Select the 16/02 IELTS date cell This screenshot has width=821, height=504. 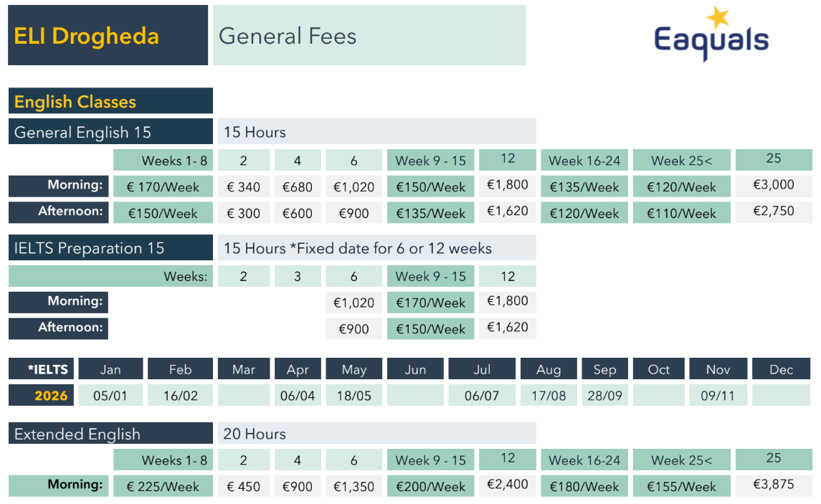(180, 395)
